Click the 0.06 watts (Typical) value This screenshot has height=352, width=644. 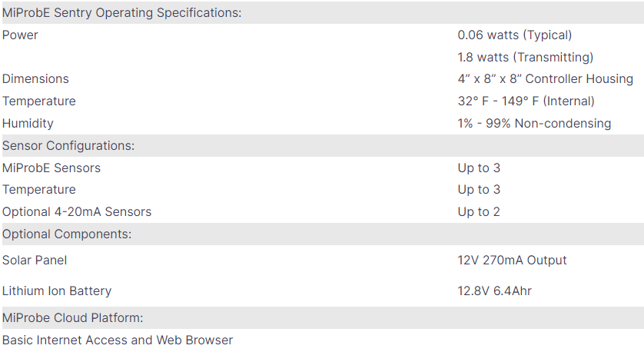click(514, 35)
